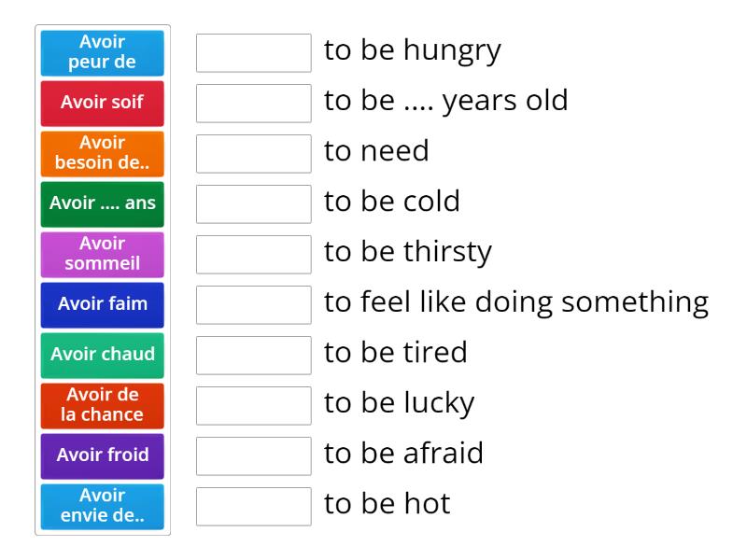
Task: Click the answer box beside 'to be lucky'
Action: tap(253, 406)
